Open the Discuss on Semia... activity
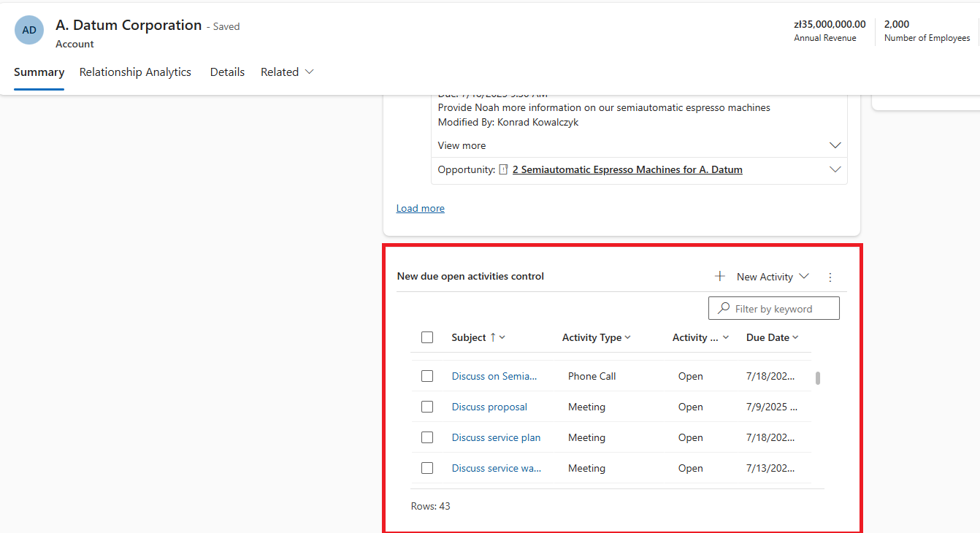 (494, 376)
